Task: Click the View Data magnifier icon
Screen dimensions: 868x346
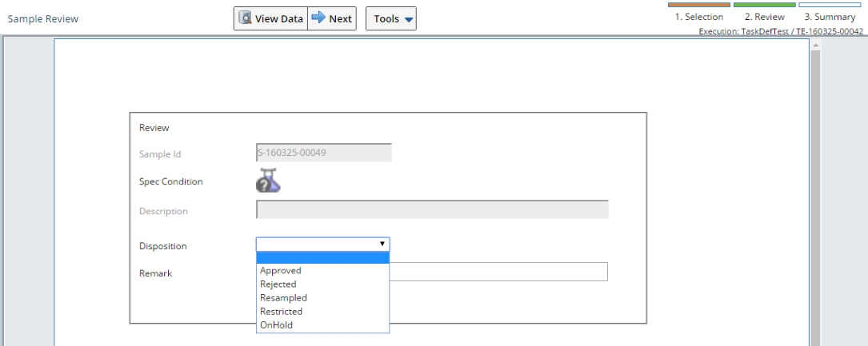Action: tap(245, 18)
